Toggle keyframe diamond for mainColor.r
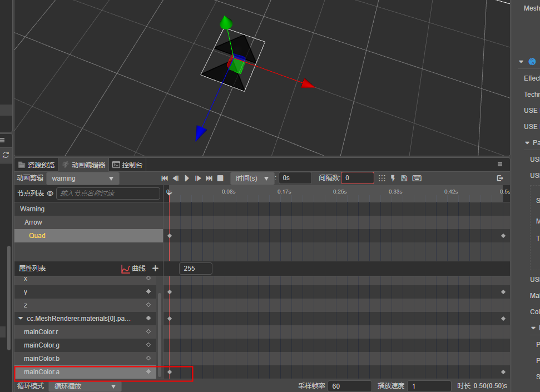Image resolution: width=540 pixels, height=392 pixels. [148, 331]
